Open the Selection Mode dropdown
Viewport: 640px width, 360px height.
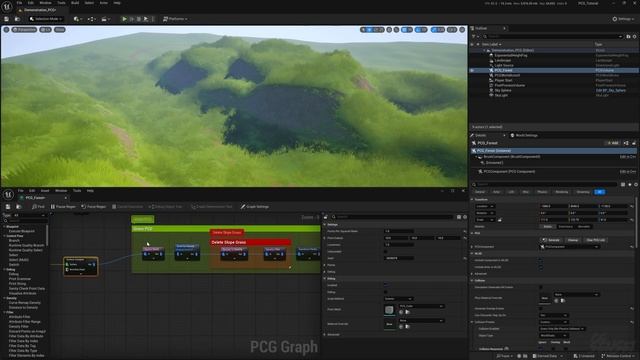click(45, 19)
